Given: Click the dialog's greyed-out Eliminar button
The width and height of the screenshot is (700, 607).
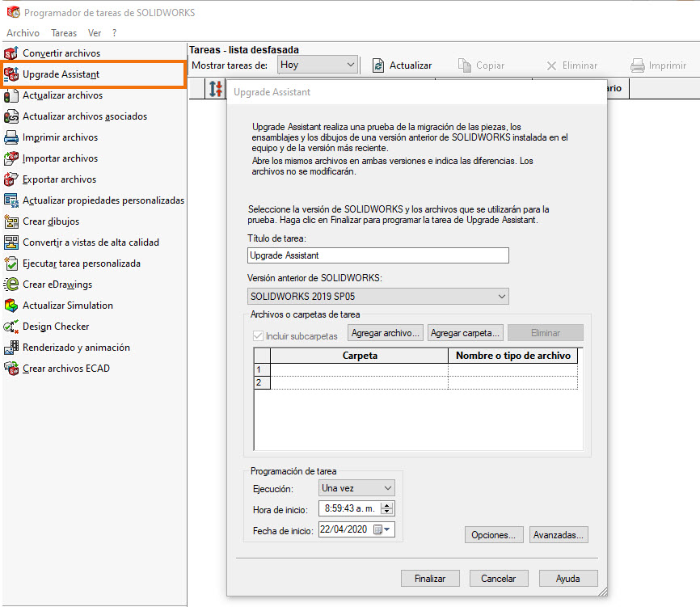Looking at the screenshot, I should coord(545,333).
